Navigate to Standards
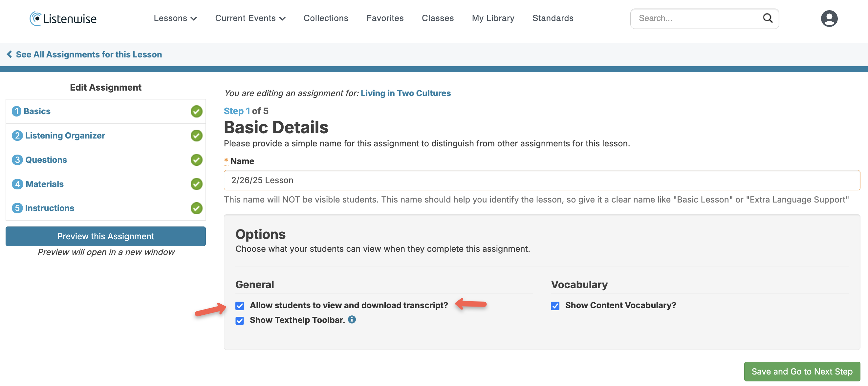 [x=553, y=18]
